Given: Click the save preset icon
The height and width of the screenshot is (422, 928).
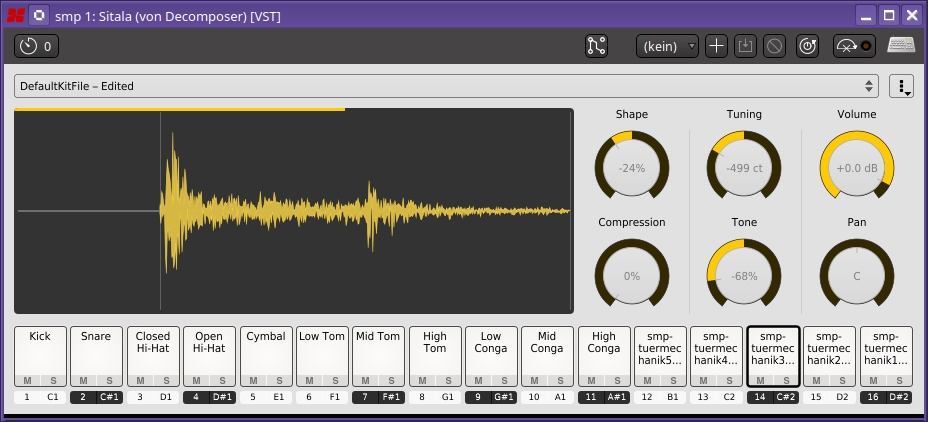Looking at the screenshot, I should (745, 46).
